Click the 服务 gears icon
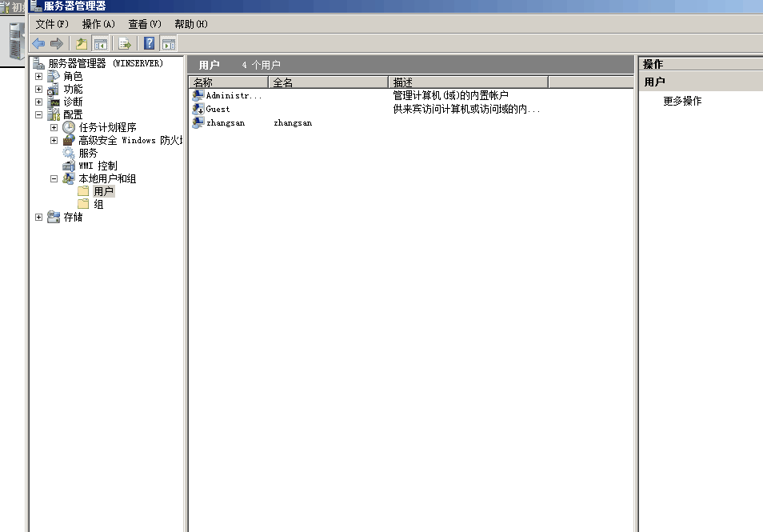Screen dimensions: 763x532 (x=69, y=153)
